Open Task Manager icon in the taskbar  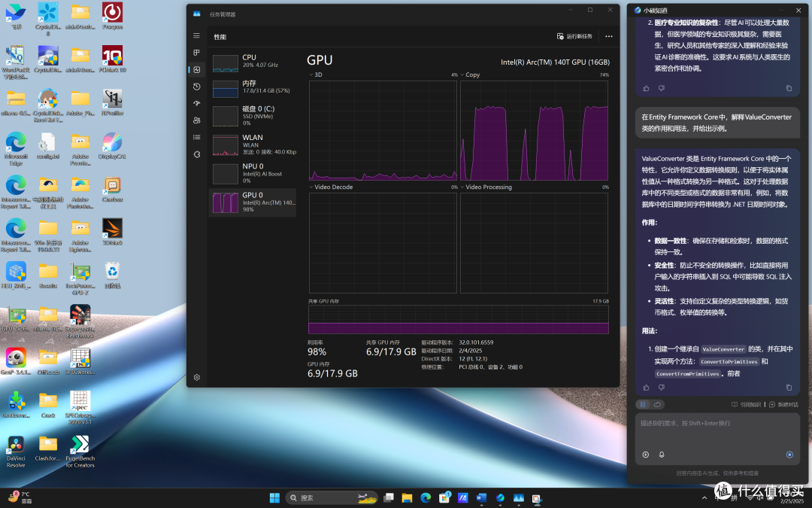click(518, 497)
